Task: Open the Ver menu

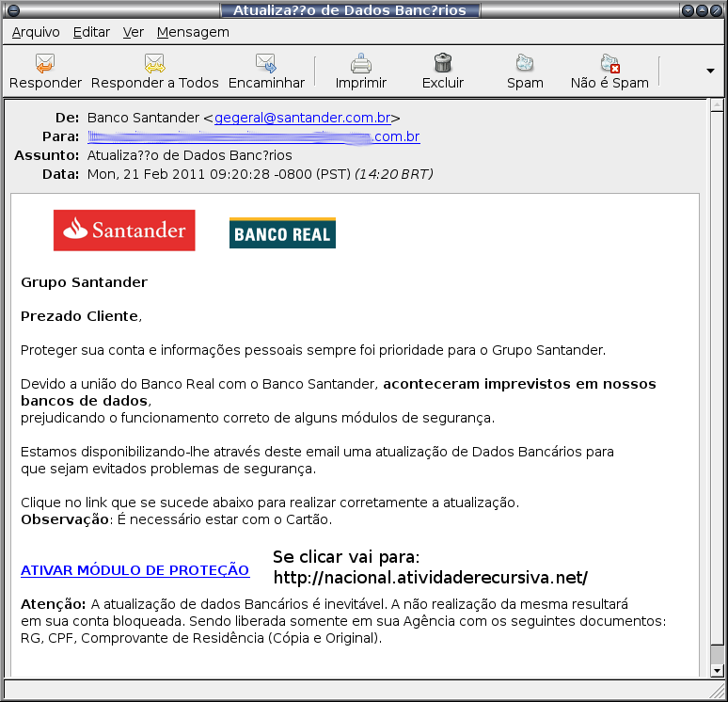Action: click(x=134, y=32)
